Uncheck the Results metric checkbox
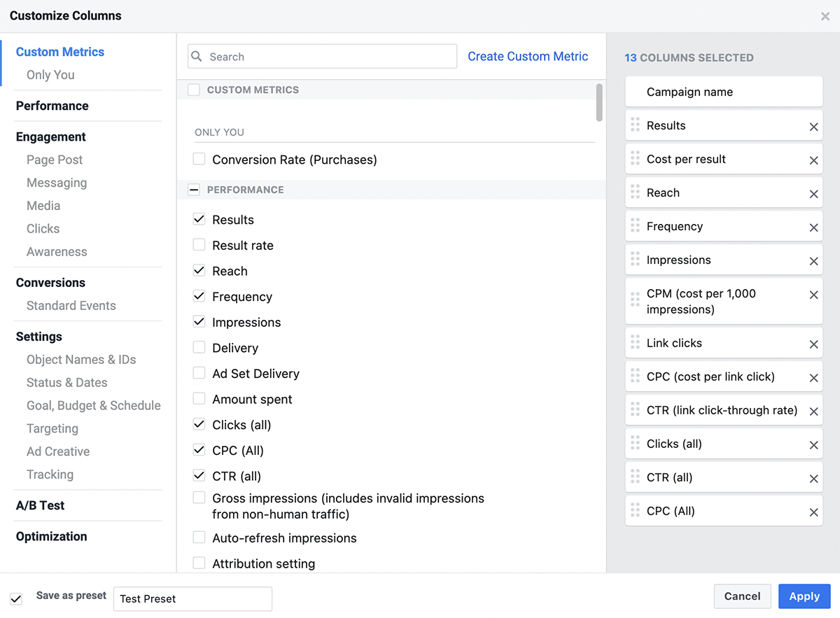Image resolution: width=840 pixels, height=618 pixels. click(199, 219)
